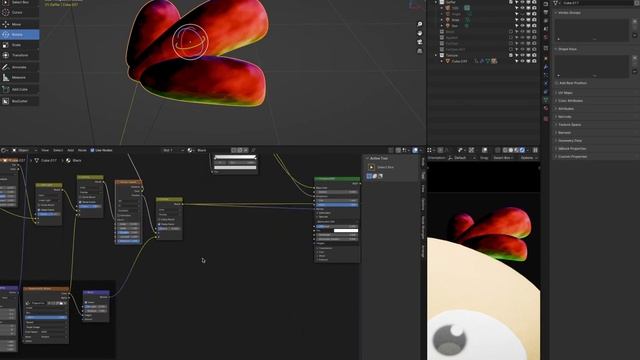This screenshot has height=360, width=640.
Task: Hide the Cube object via its eye icon
Action: [522, 61]
